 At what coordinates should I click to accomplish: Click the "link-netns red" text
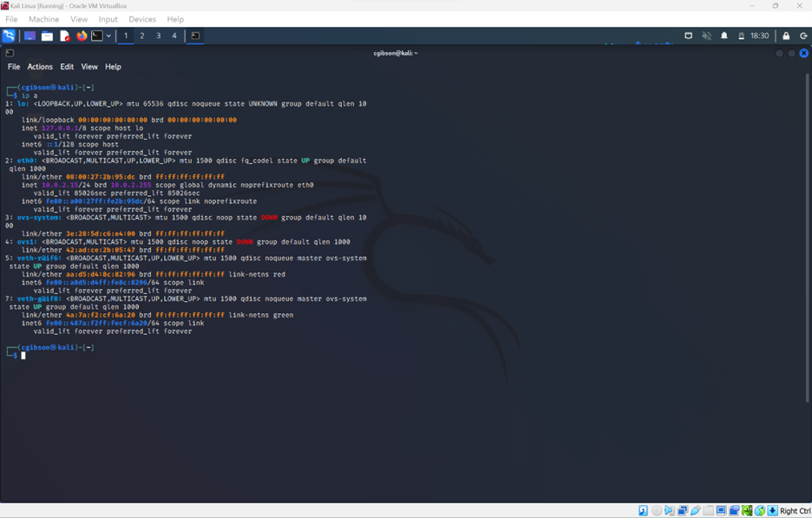257,274
